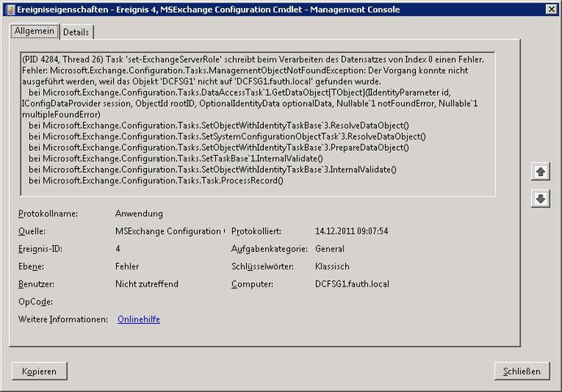The width and height of the screenshot is (562, 392).
Task: Click the SetObjectWithIdentityTaskBase PrepareDataObject line
Action: [218, 148]
